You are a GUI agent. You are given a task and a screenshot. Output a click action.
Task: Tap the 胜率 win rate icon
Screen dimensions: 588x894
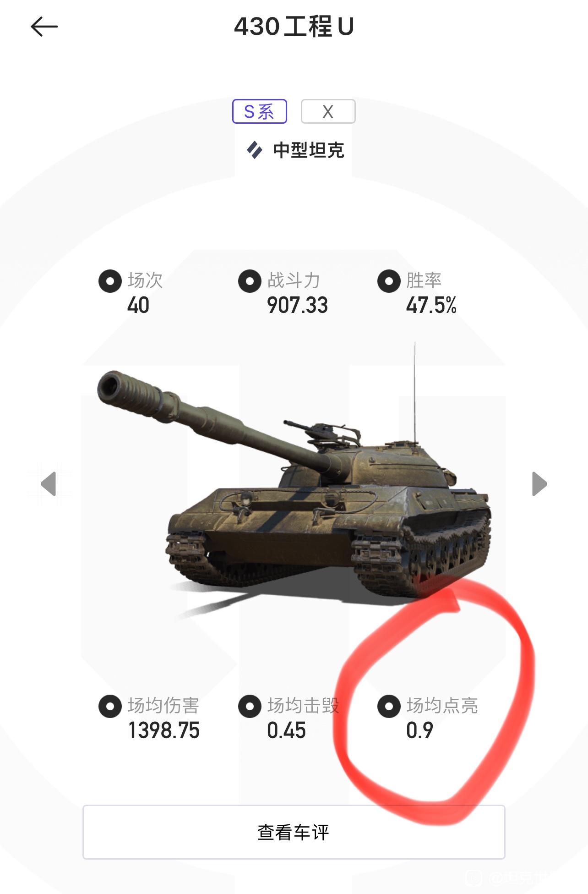pyautogui.click(x=389, y=281)
